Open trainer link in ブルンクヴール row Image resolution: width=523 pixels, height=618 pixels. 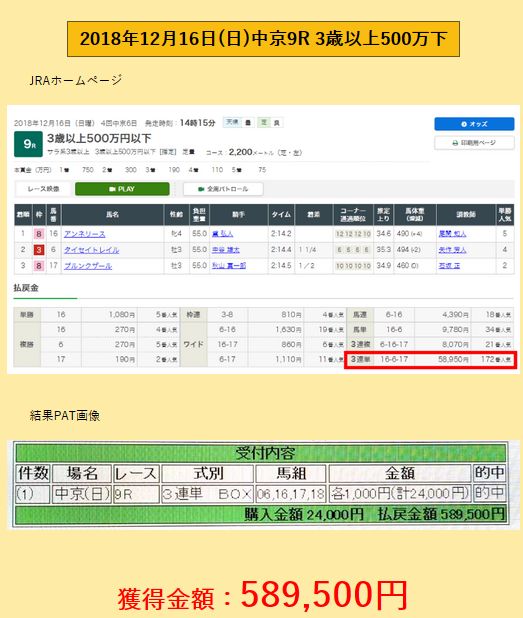449,266
